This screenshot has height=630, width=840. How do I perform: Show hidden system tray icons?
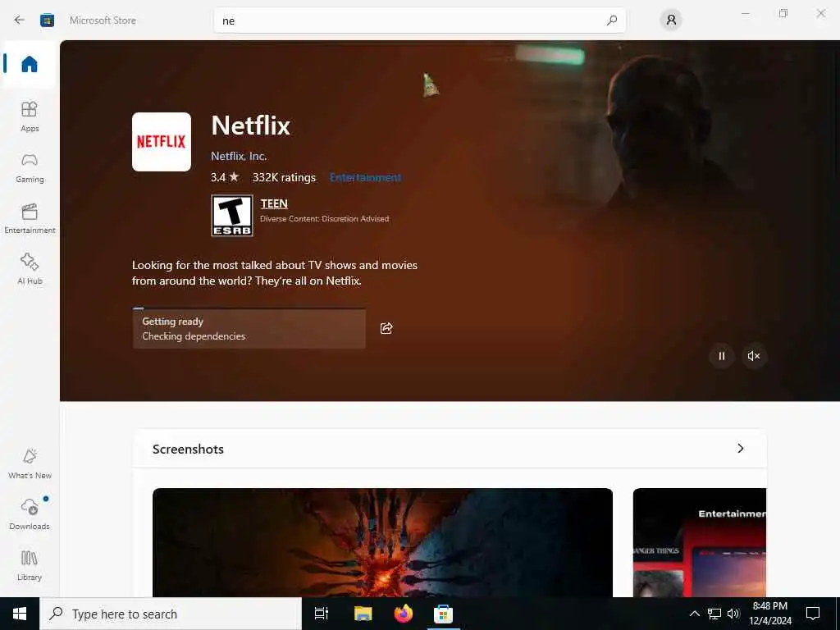pos(694,614)
